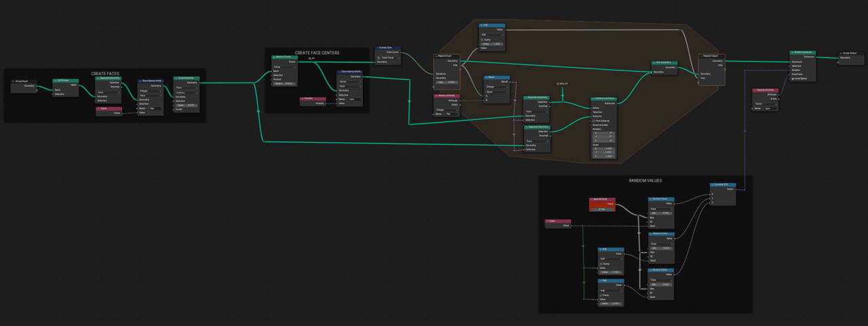The image size is (868, 326).
Task: Select the RANDOM VALUES frame title
Action: pyautogui.click(x=645, y=180)
